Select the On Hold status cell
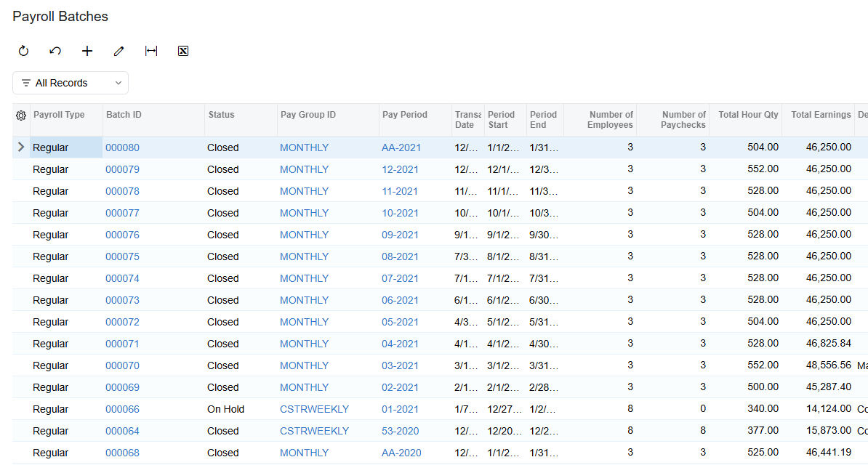The height and width of the screenshot is (465, 868). 241,409
